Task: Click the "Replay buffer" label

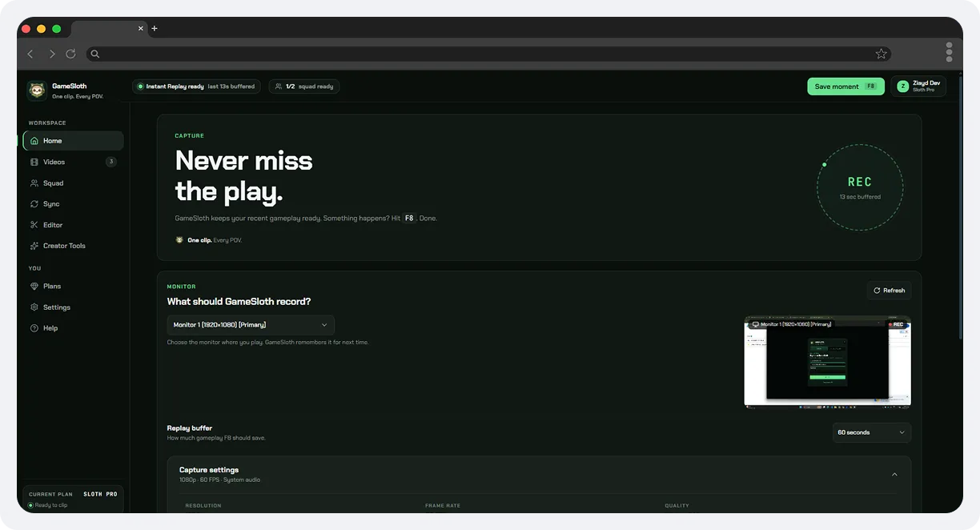Action: (190, 428)
